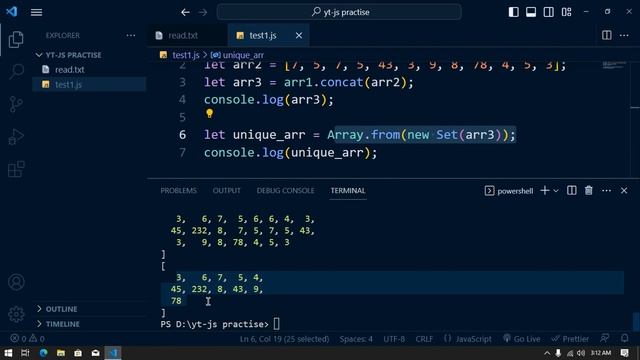The width and height of the screenshot is (640, 360).
Task: Split the terminal
Action: click(x=571, y=191)
